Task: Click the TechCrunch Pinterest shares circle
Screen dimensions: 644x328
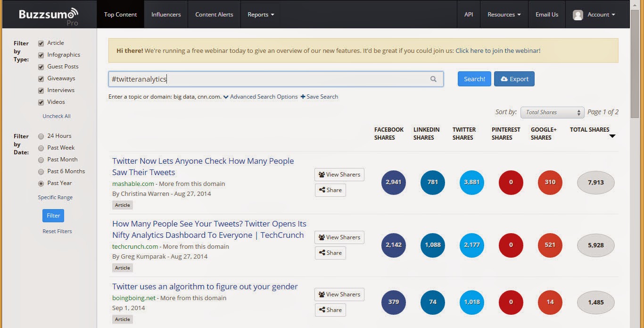Action: (511, 245)
